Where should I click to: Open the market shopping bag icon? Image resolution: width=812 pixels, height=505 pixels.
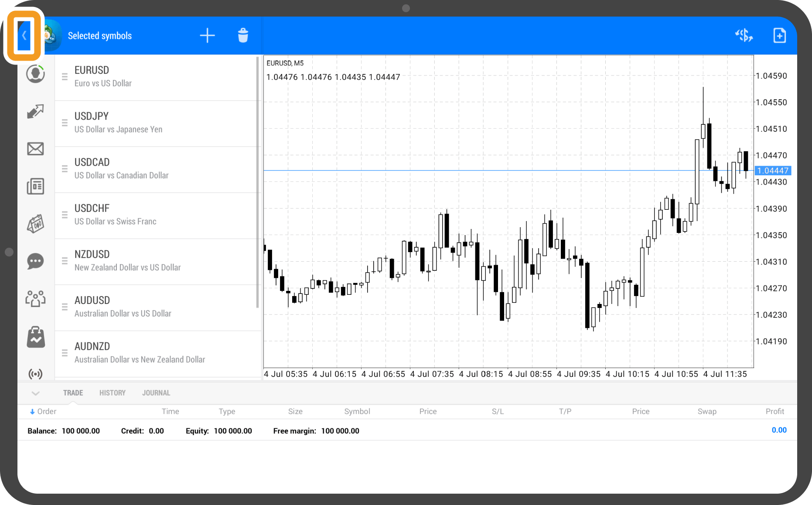click(35, 337)
